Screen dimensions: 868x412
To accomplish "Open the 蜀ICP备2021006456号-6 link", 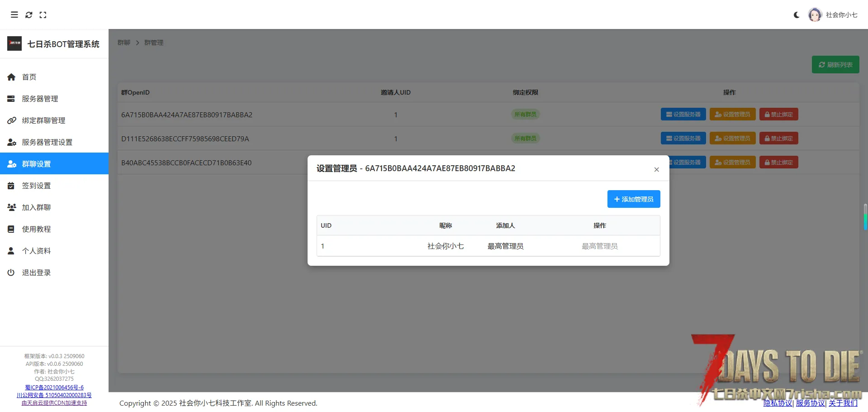I will [x=54, y=388].
